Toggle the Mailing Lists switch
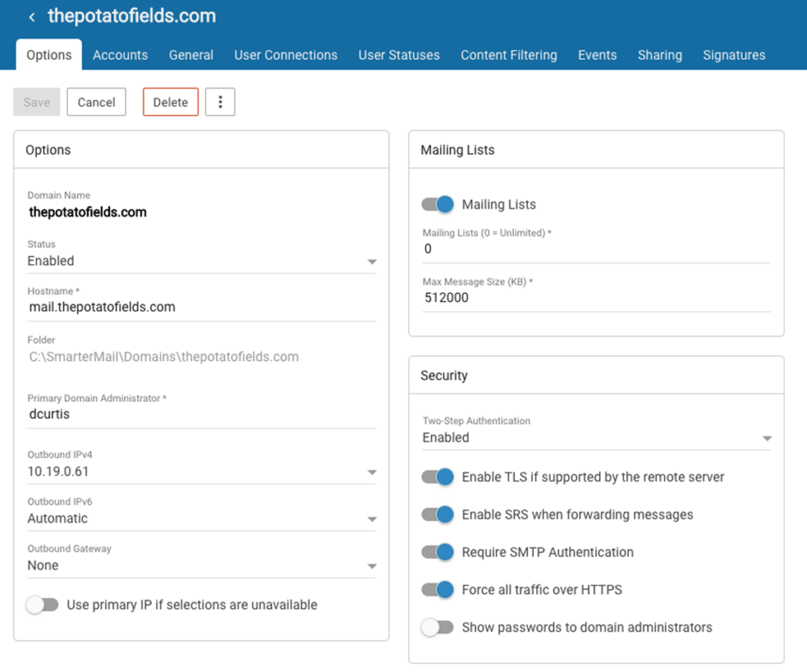This screenshot has height=672, width=807. click(438, 204)
